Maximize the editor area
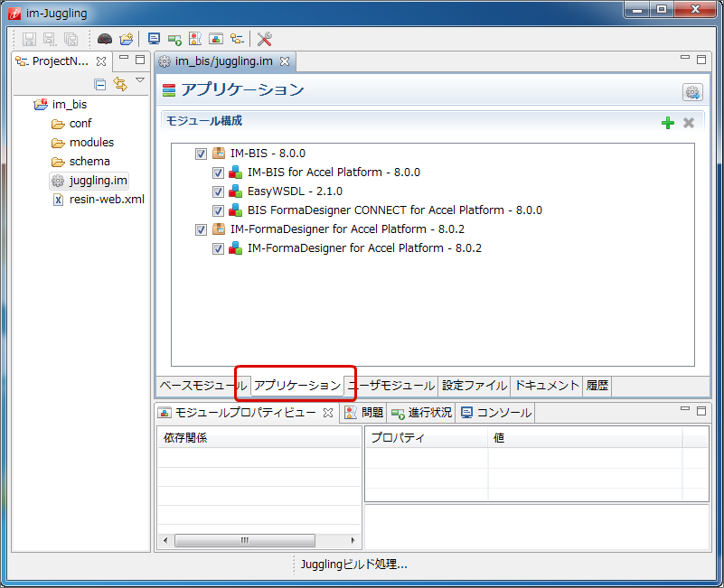Viewport: 724px width, 588px height. point(701,60)
